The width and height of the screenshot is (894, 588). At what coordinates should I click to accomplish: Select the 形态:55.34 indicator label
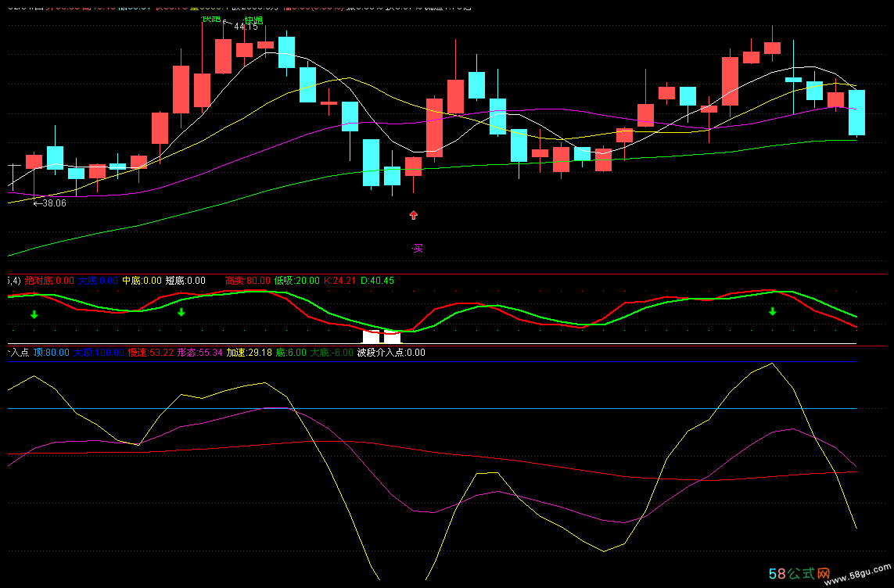coord(199,353)
